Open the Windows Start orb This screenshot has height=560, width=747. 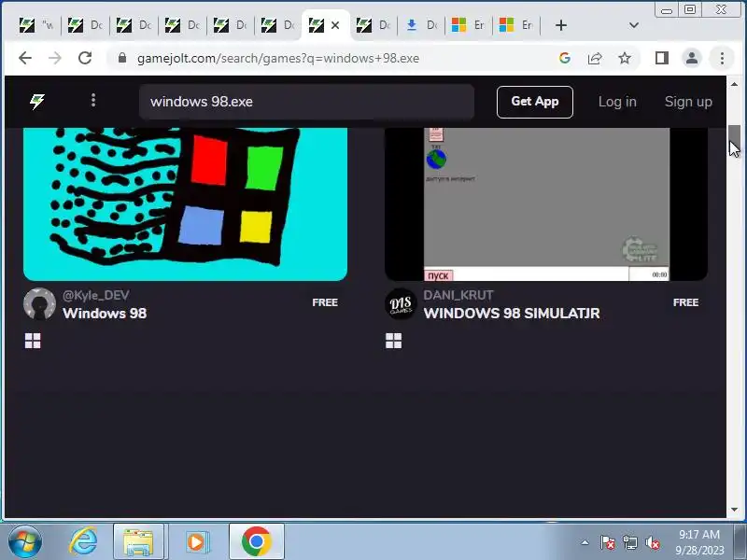[24, 541]
